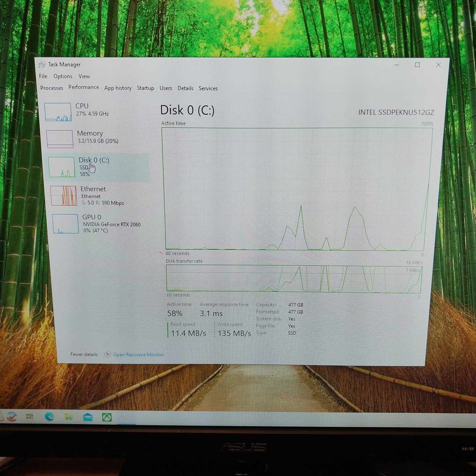476x476 pixels.
Task: Open the Mail app from the taskbar
Action: (x=88, y=417)
